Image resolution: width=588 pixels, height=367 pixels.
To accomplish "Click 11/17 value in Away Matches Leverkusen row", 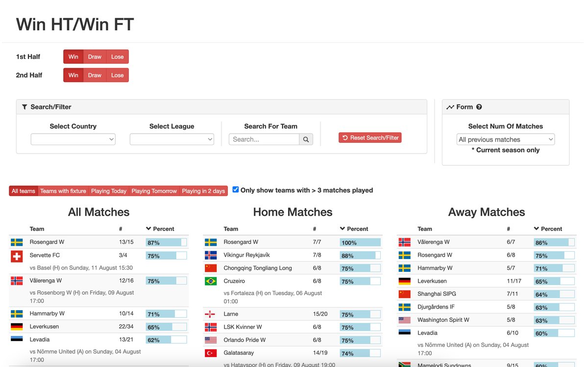I will pos(514,281).
